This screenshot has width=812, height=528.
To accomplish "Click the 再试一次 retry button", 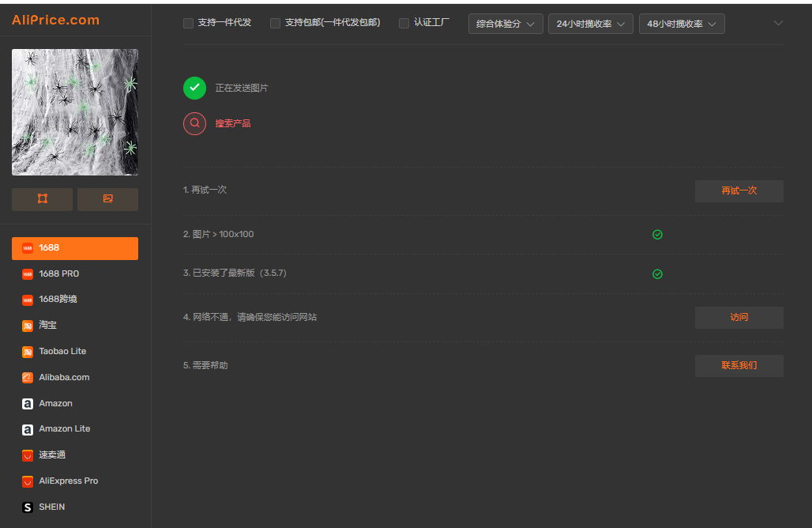I will [739, 190].
